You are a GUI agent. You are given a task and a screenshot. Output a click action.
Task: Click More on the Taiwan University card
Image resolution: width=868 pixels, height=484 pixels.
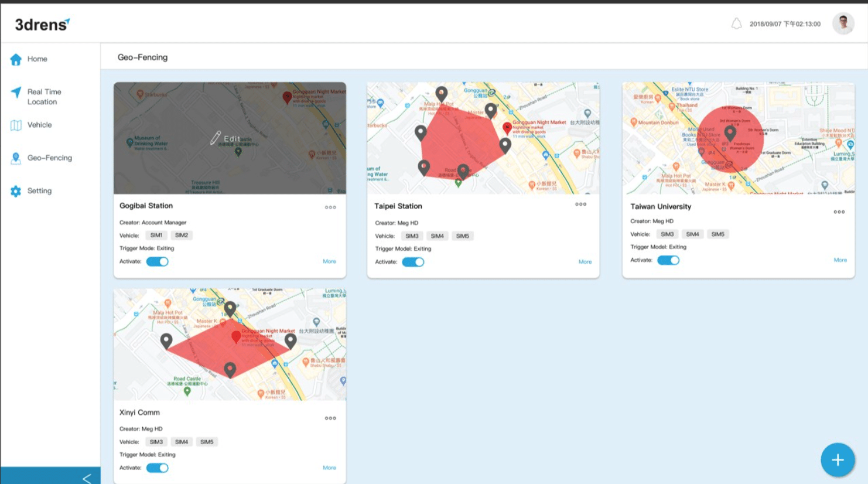pyautogui.click(x=840, y=260)
